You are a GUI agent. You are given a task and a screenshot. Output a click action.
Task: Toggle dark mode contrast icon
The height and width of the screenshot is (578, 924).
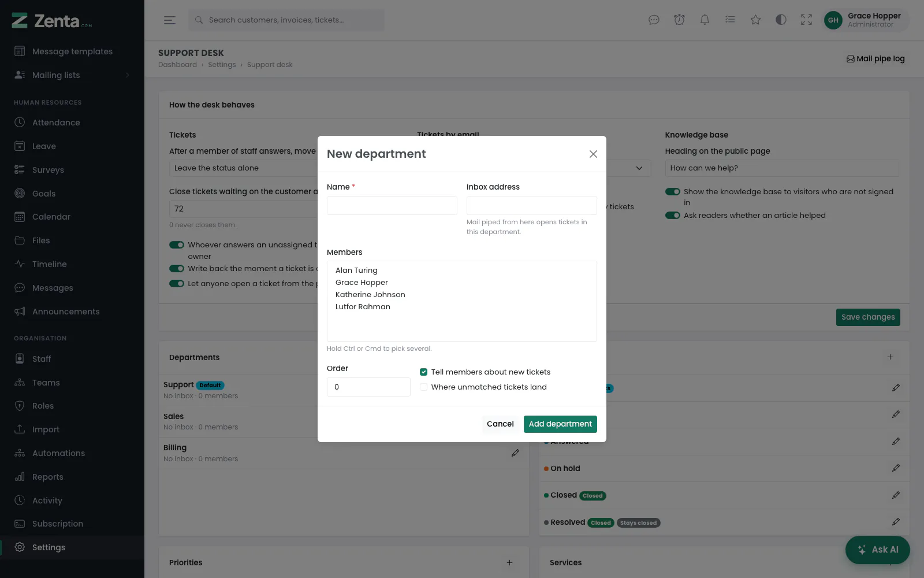coord(781,20)
